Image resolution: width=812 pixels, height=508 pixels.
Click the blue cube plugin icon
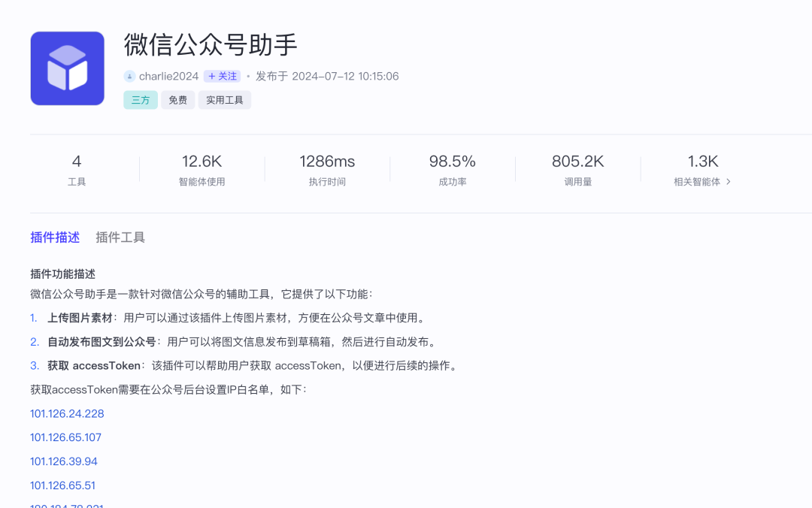67,68
